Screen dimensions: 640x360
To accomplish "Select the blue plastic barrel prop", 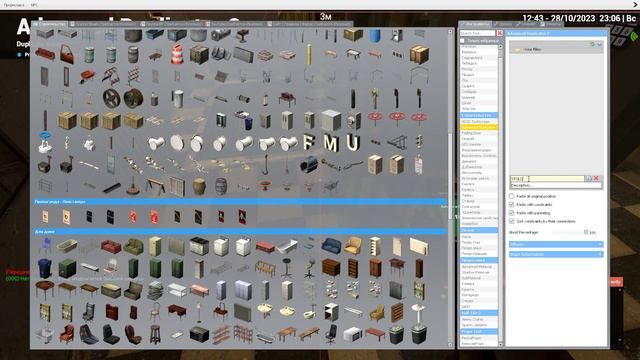I will coord(375,36).
